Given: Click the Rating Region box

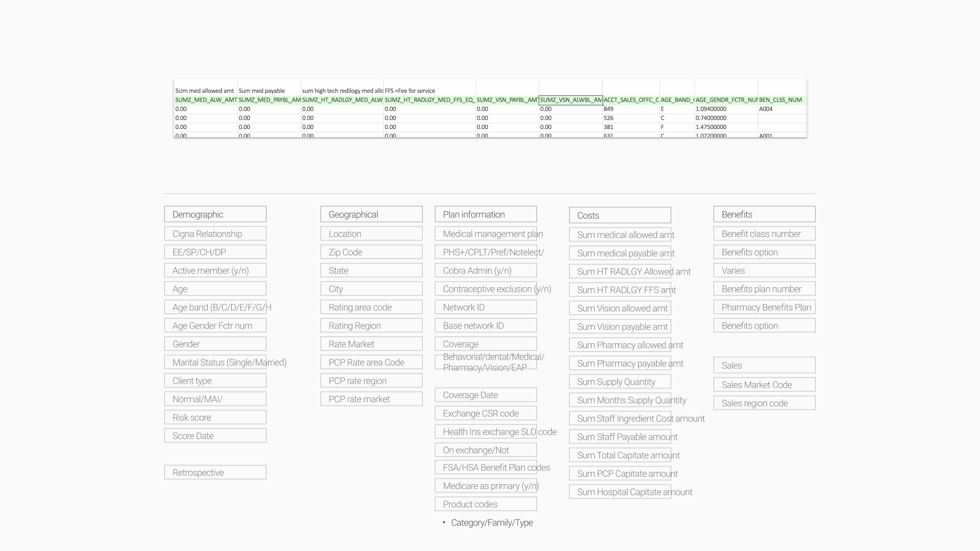Looking at the screenshot, I should [372, 325].
